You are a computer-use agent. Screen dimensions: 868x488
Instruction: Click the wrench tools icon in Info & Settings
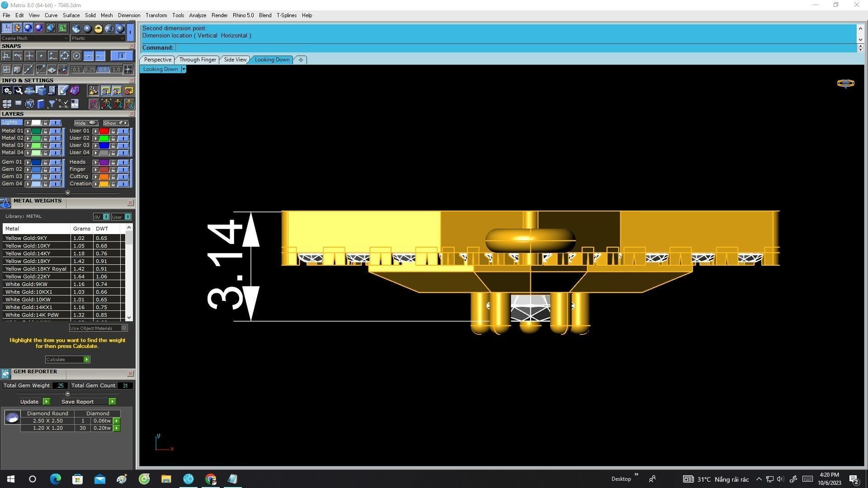tap(18, 90)
